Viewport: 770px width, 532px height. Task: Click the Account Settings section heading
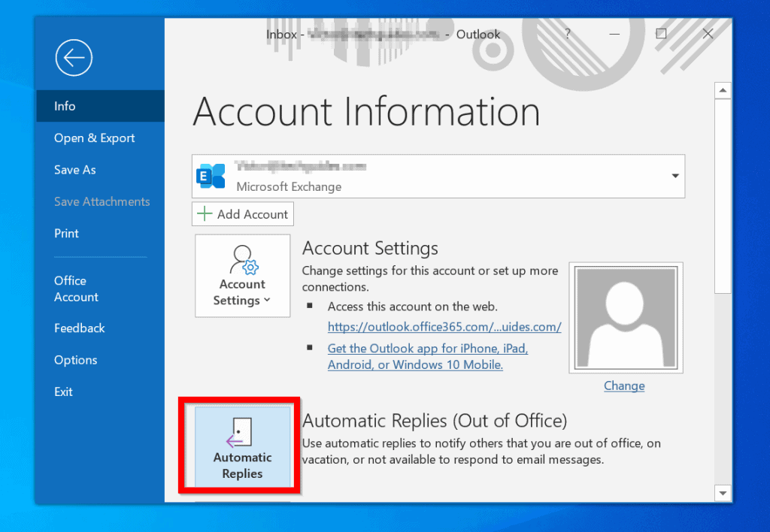370,248
